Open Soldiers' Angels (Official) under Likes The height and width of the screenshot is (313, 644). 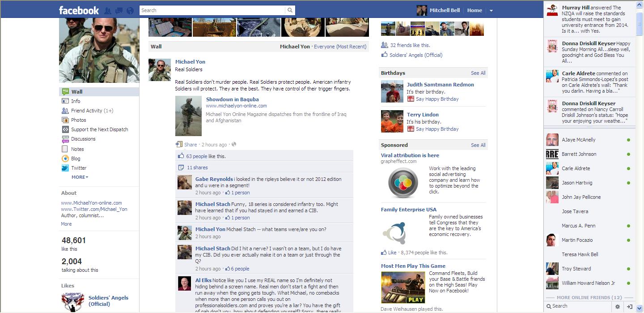click(x=108, y=301)
